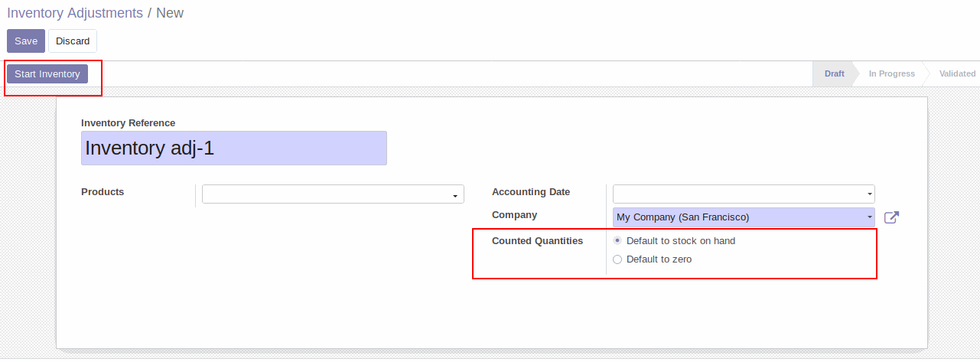Expand the Products dropdown arrow
980x362 pixels.
click(456, 195)
